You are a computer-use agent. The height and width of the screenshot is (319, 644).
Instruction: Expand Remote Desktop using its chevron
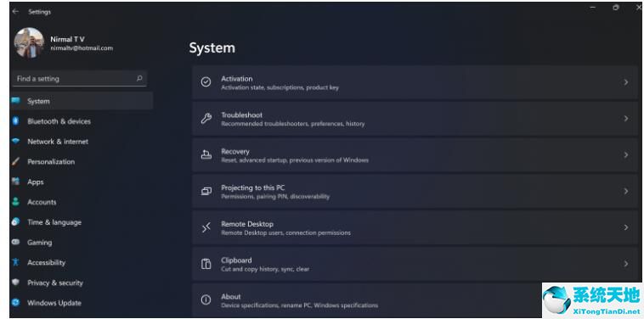(x=626, y=227)
